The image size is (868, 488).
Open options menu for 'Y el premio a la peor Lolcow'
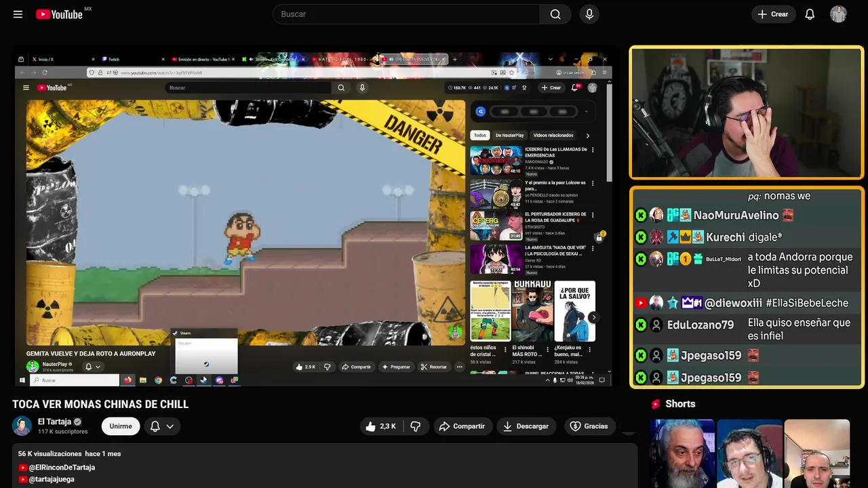[x=593, y=183]
